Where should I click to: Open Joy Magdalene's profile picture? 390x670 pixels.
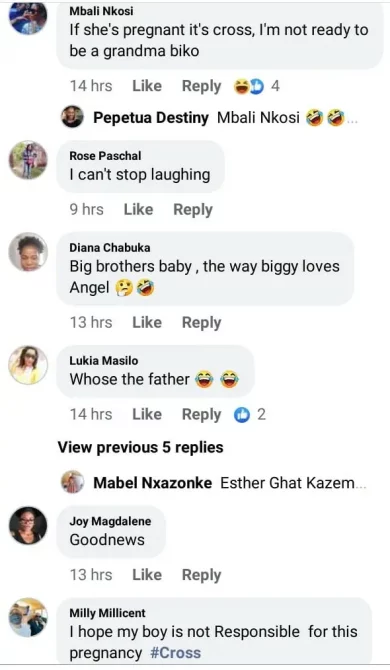pos(28,525)
